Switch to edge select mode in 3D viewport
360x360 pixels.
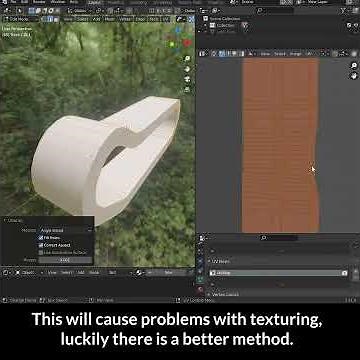click(50, 19)
